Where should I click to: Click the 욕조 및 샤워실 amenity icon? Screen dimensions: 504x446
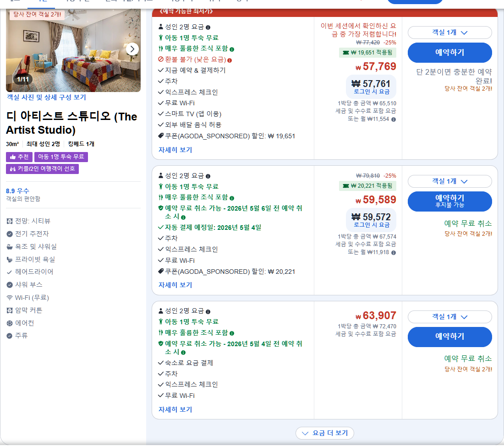[10, 247]
